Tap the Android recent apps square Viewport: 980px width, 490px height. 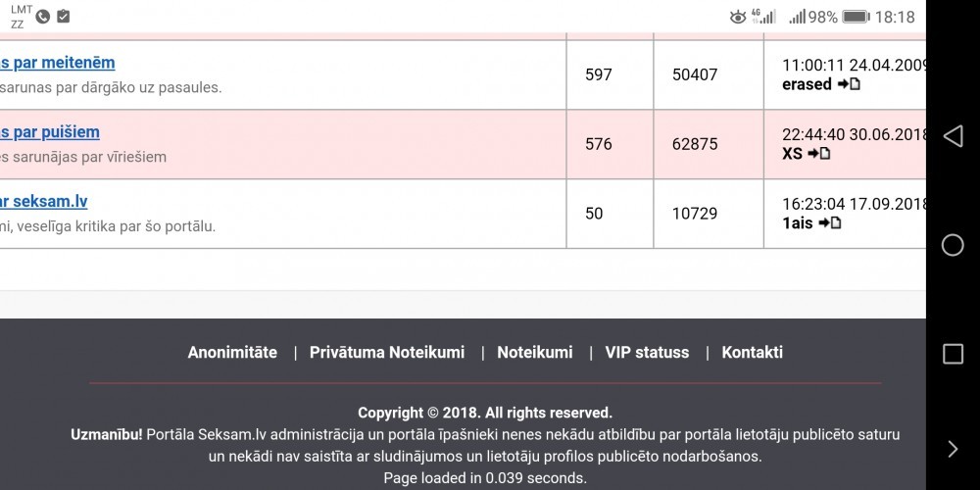[x=953, y=354]
